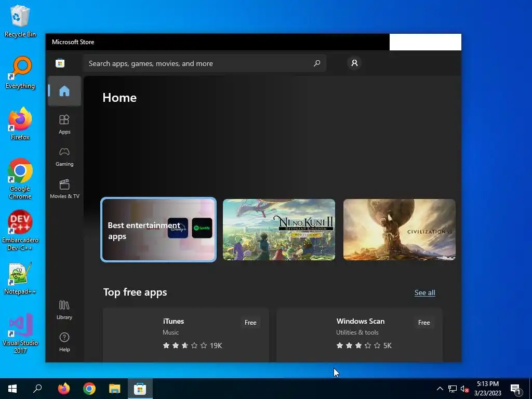The width and height of the screenshot is (532, 399).
Task: Click the Windows Scan star rating 5K
Action: click(364, 345)
